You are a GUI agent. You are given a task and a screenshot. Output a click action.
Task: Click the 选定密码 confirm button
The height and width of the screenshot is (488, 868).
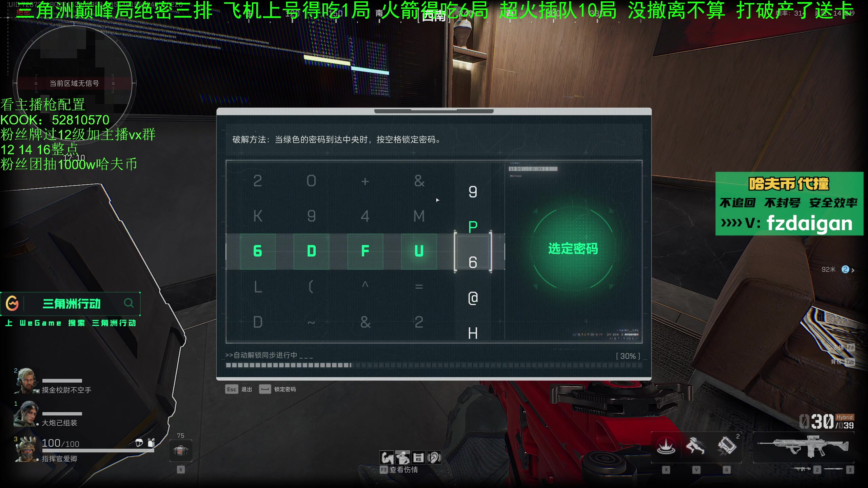point(572,248)
